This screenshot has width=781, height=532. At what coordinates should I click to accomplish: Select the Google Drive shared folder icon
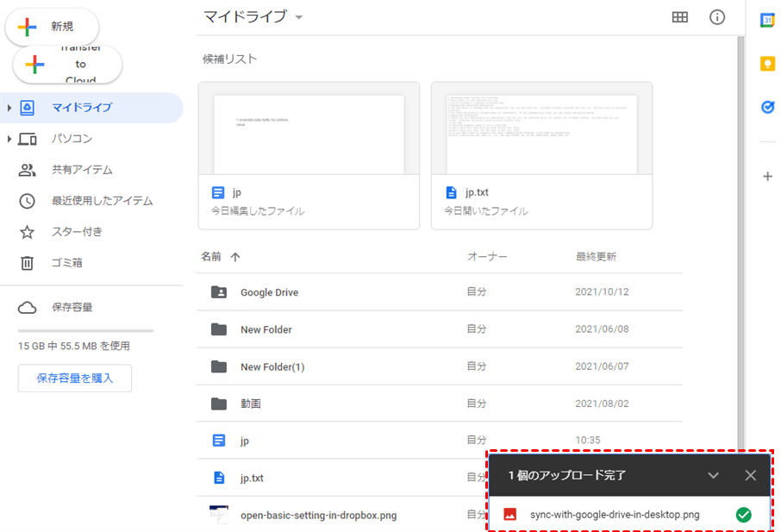click(219, 292)
